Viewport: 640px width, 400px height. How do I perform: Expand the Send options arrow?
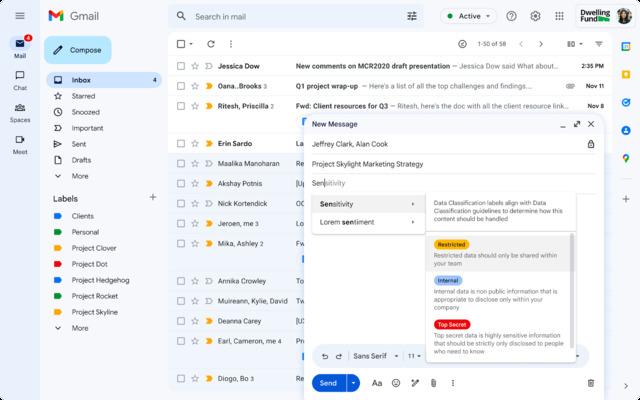[x=352, y=383]
